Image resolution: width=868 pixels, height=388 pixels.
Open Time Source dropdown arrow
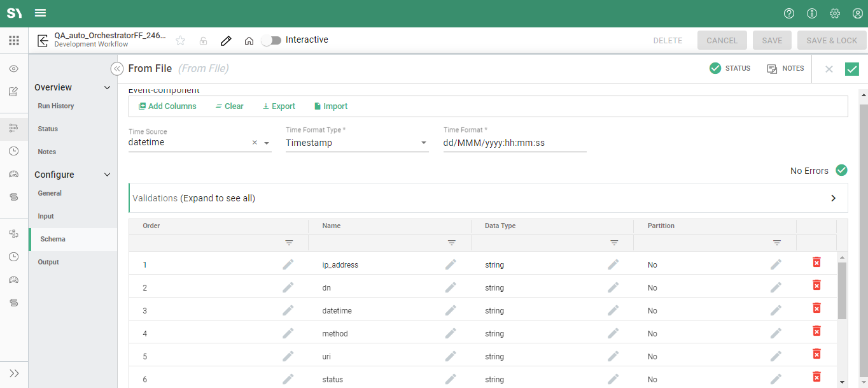(x=267, y=143)
